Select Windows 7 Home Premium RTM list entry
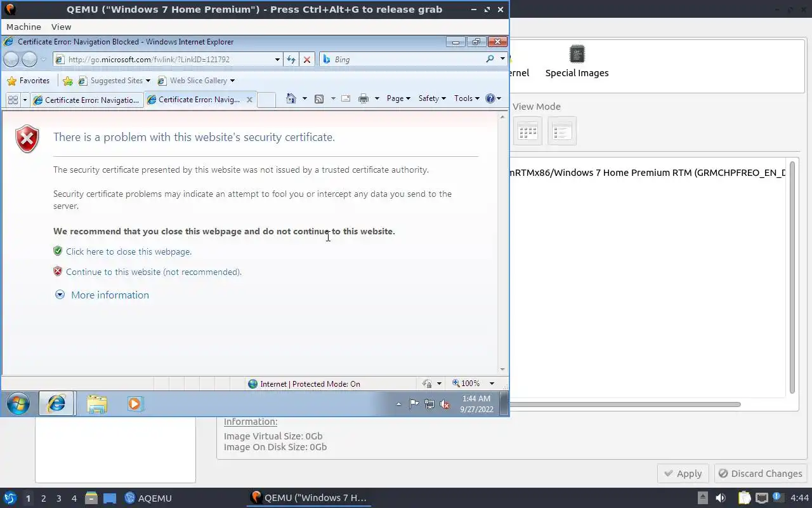 pyautogui.click(x=647, y=173)
